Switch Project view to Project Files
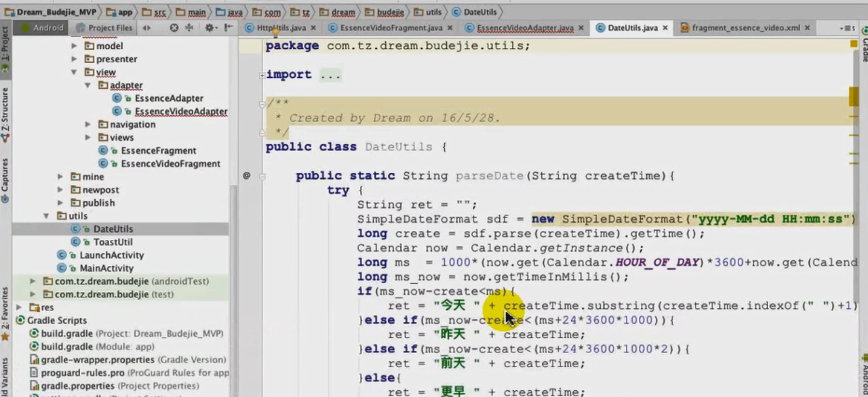868x397 pixels. coord(105,28)
